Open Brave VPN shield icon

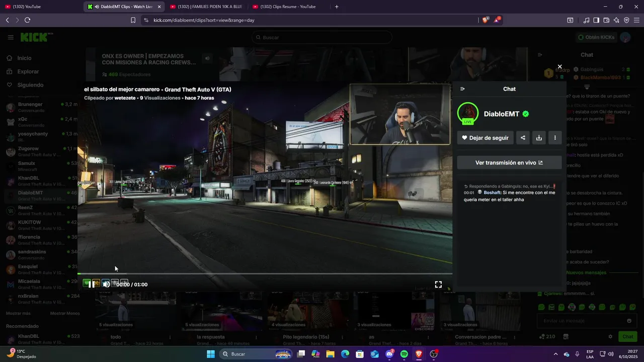coord(626,20)
